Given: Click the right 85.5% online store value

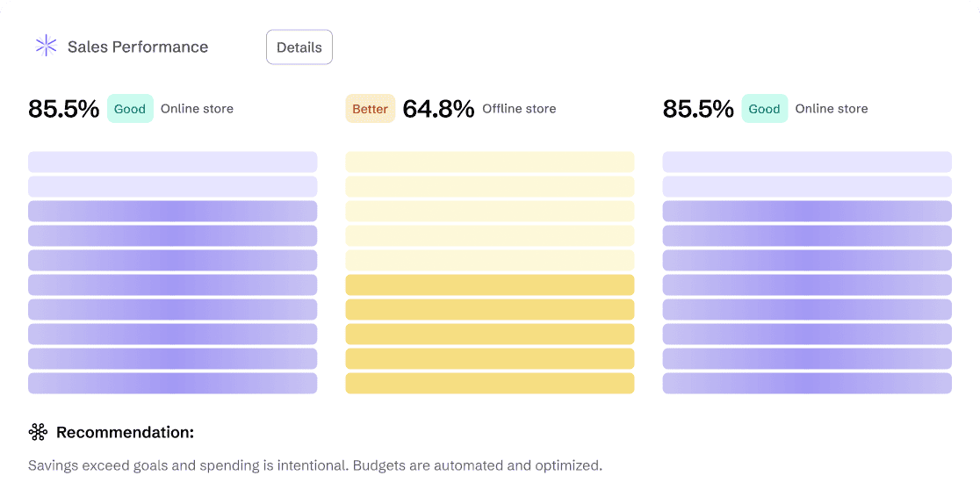Looking at the screenshot, I should pyautogui.click(x=698, y=109).
